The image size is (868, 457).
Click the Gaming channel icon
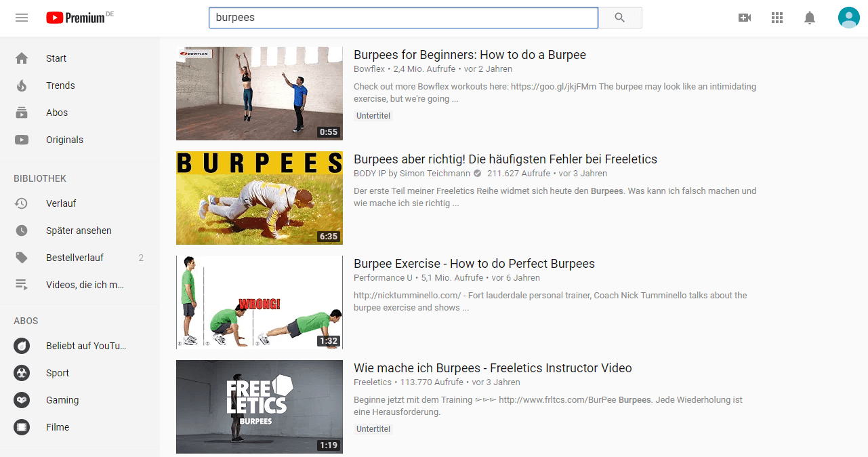tap(22, 400)
